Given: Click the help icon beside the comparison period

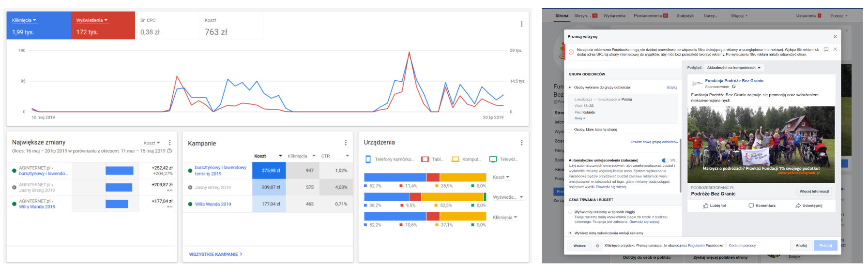Looking at the screenshot, I should tap(169, 151).
